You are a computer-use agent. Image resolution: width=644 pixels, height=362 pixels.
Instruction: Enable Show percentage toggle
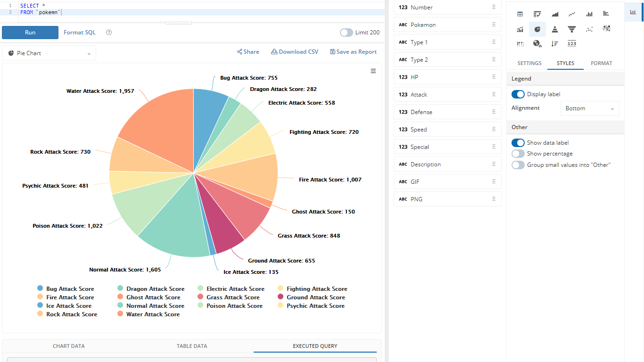pyautogui.click(x=518, y=154)
